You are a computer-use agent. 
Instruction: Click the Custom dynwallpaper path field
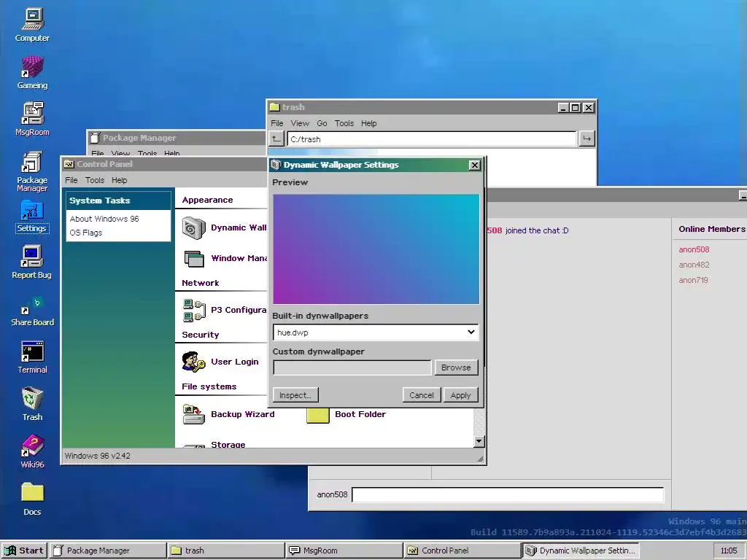coord(352,367)
